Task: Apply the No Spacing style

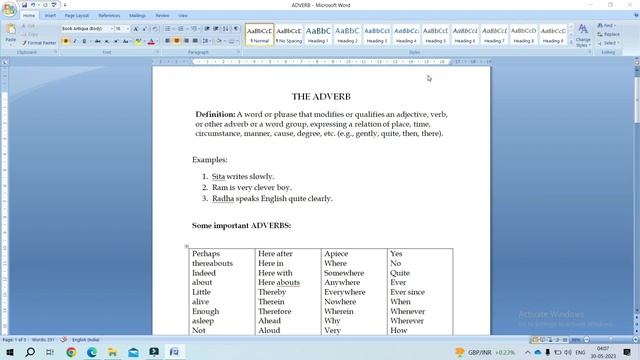Action: point(289,35)
